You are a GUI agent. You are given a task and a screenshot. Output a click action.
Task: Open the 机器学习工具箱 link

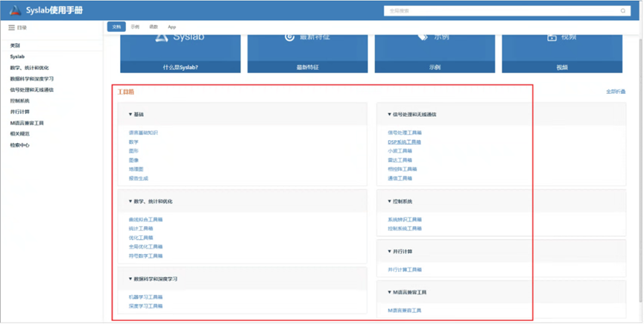tap(146, 297)
